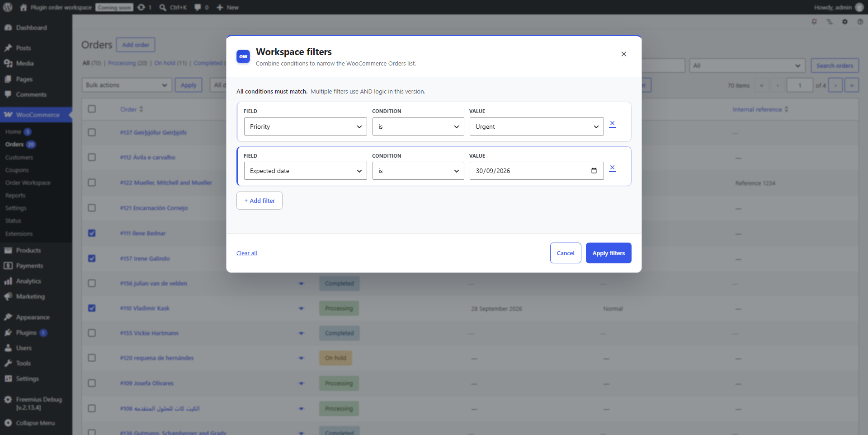The height and width of the screenshot is (435, 868).
Task: Click the Clear all link
Action: point(247,253)
